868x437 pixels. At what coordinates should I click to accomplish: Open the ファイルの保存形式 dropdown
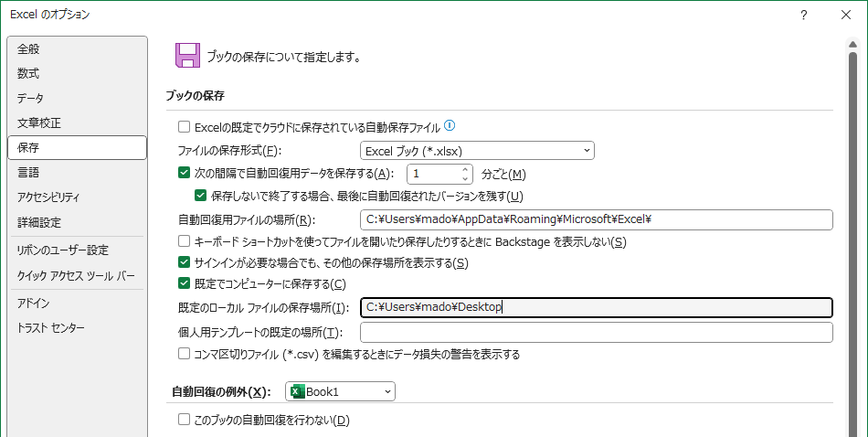pos(477,151)
